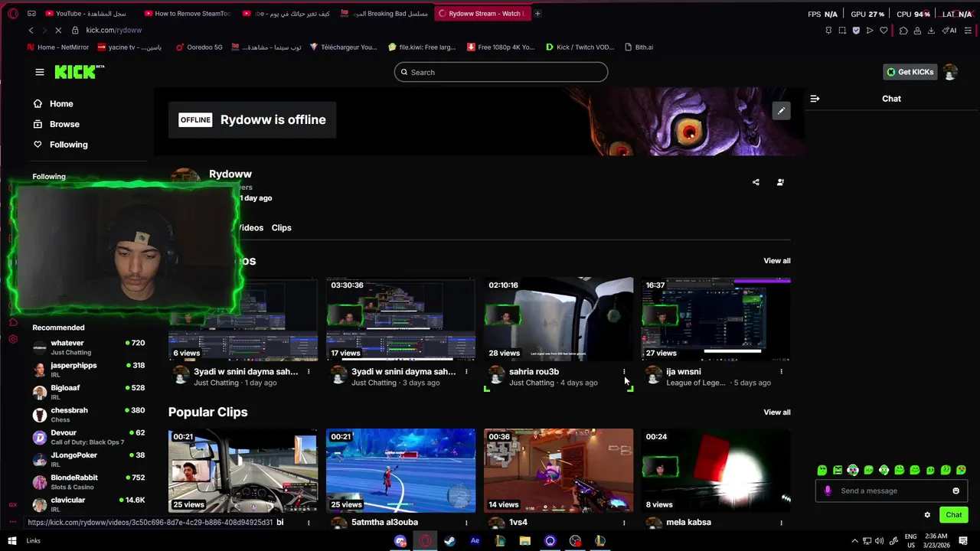980x551 pixels.
Task: Open the profile avatar menu
Action: point(950,72)
